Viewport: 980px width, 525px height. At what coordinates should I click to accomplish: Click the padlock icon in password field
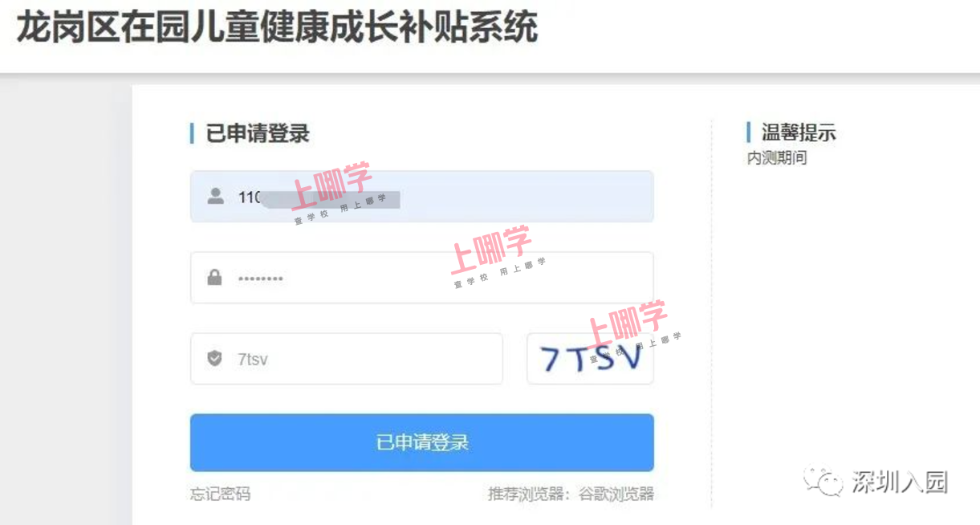coord(214,278)
